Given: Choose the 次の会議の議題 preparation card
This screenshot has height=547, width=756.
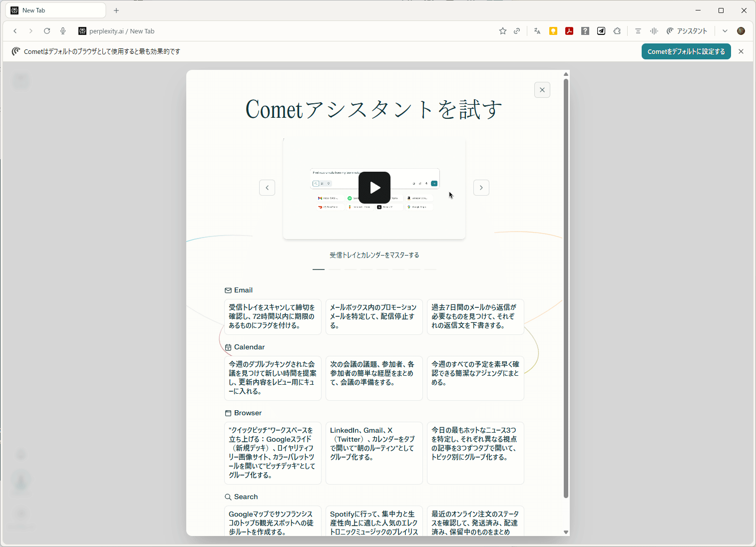Looking at the screenshot, I should pyautogui.click(x=374, y=378).
